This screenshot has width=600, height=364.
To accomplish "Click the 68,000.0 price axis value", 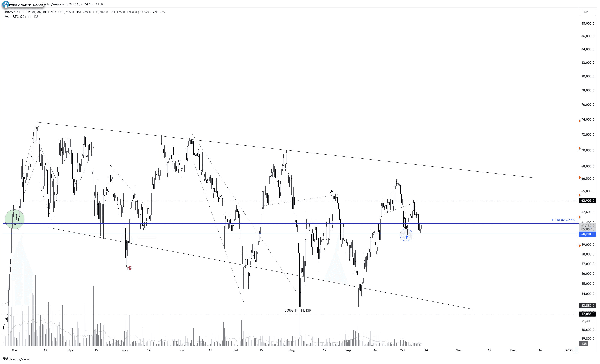I will tap(587, 166).
